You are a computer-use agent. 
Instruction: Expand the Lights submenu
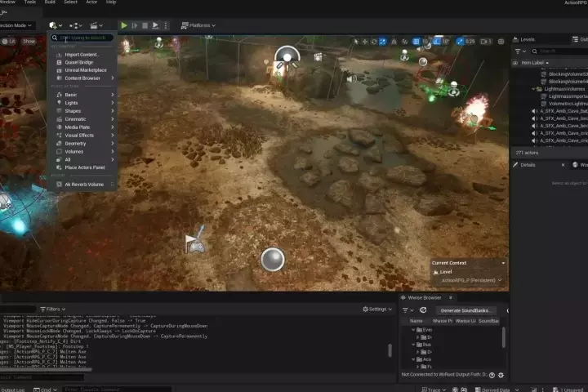tap(82, 103)
